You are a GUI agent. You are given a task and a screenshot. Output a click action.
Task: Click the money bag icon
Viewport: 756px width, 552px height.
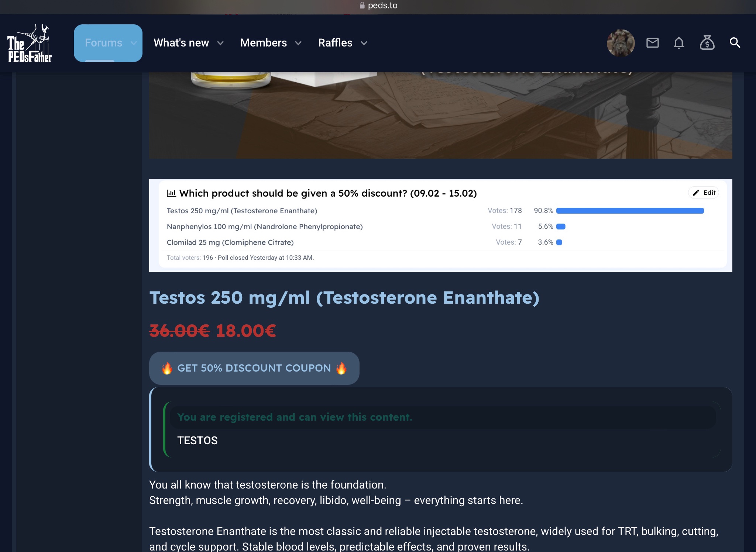(707, 43)
